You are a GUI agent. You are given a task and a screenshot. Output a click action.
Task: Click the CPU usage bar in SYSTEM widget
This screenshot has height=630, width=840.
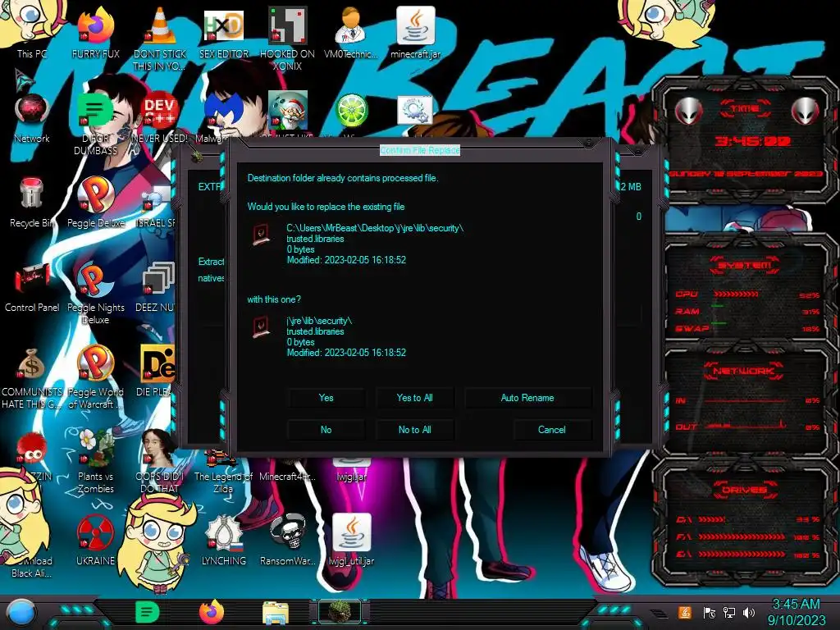(x=736, y=294)
